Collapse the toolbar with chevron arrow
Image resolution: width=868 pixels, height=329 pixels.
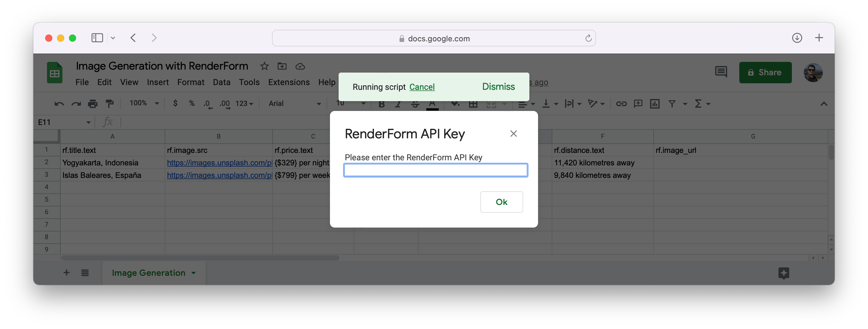pyautogui.click(x=823, y=104)
